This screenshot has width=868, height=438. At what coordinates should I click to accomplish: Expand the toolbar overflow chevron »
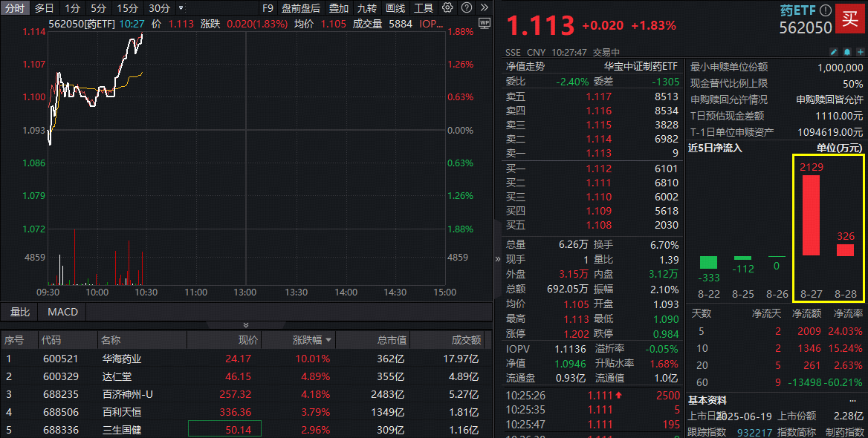tap(485, 8)
